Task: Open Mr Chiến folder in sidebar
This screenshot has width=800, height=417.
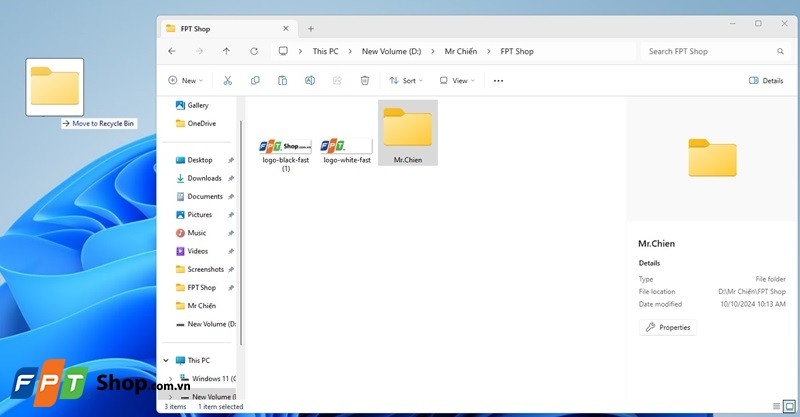Action: pyautogui.click(x=196, y=306)
